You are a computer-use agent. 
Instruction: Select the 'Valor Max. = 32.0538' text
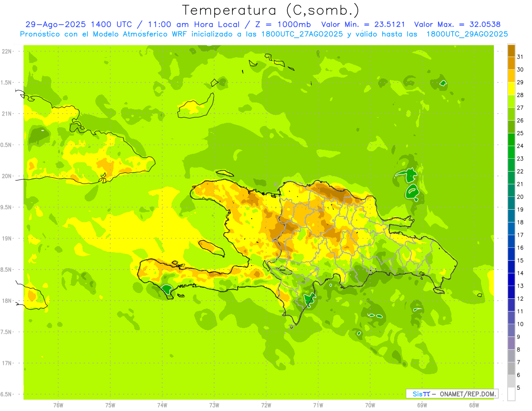click(x=457, y=24)
